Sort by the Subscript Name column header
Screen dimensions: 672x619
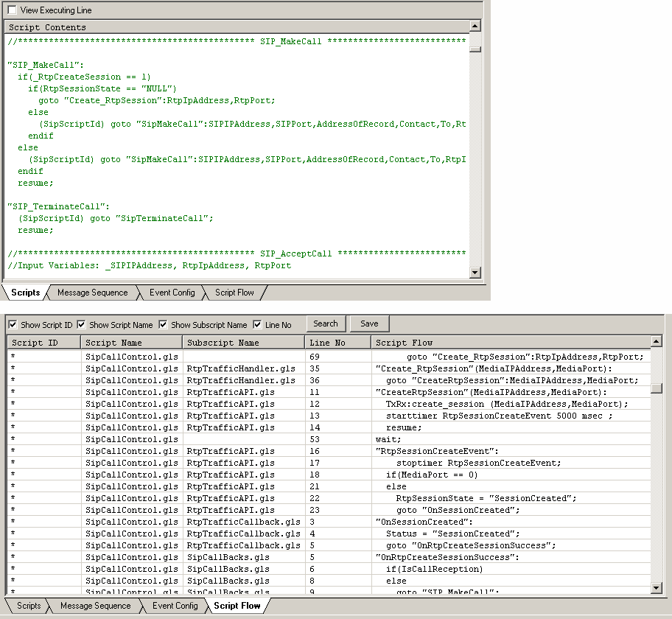(243, 343)
